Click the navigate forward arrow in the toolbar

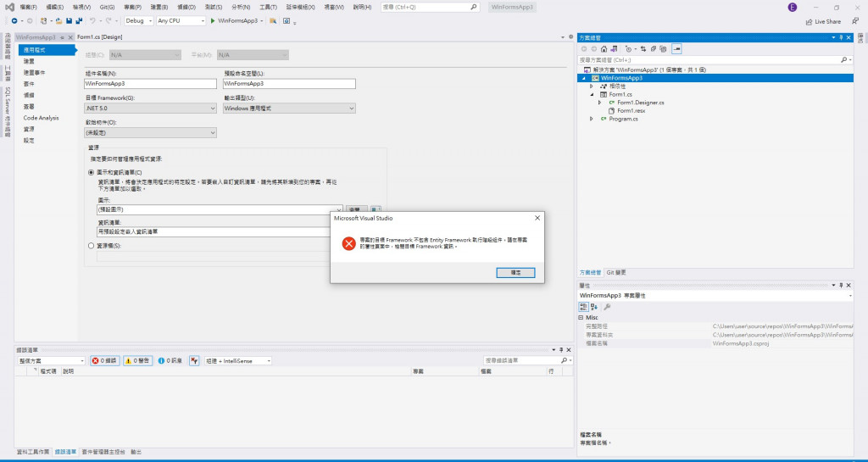[30, 21]
